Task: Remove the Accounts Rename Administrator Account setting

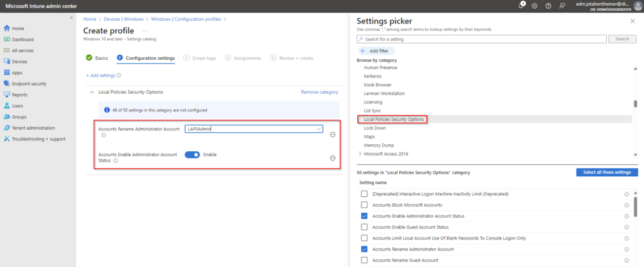Action: click(333, 135)
